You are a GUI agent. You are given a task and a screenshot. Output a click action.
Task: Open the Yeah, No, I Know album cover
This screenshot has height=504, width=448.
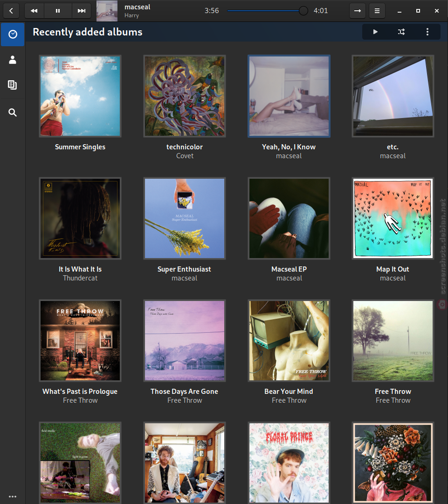289,96
